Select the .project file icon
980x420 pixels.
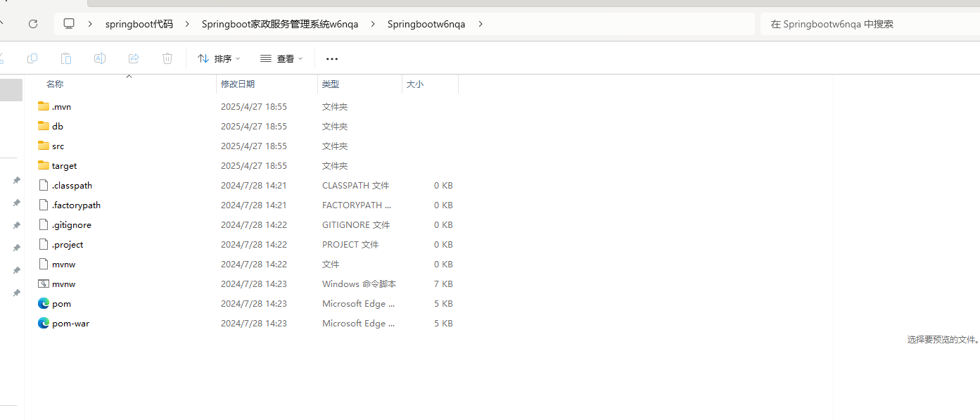pos(44,244)
